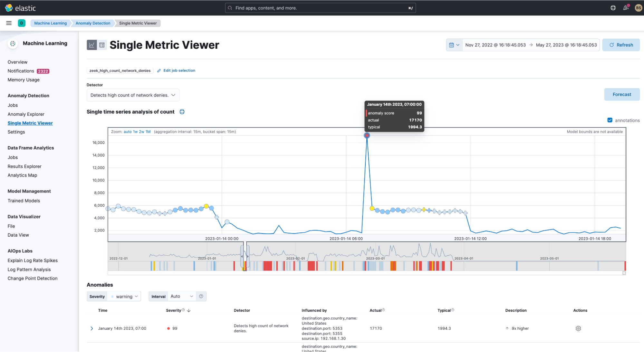644x352 pixels.
Task: Open the actions gear for January 14th anomaly
Action: pos(578,328)
